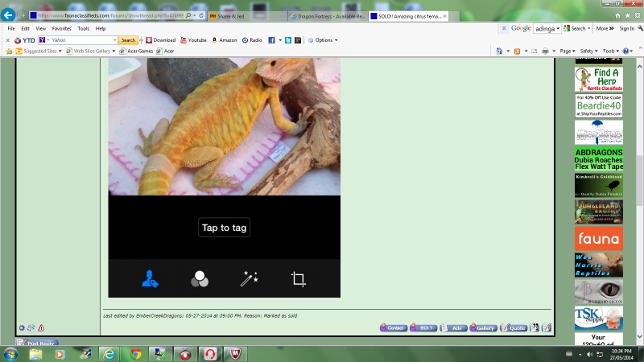Click the Print icon in command bar
Screen dimensions: 644x362
point(546,51)
